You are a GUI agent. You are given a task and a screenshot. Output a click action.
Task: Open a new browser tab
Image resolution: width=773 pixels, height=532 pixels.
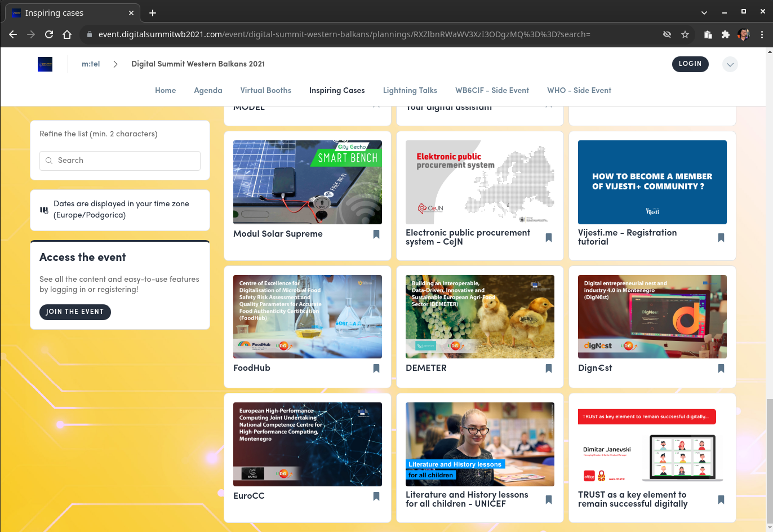pos(153,13)
